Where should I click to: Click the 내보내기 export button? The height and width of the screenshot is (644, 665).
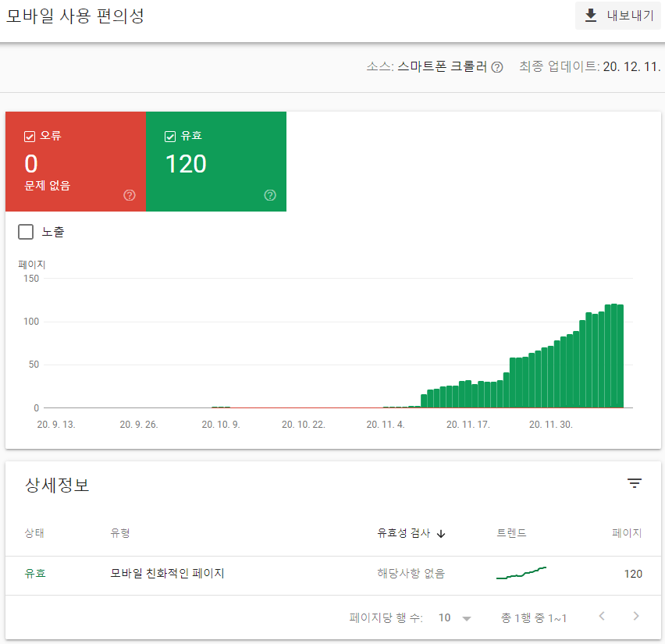pos(617,16)
